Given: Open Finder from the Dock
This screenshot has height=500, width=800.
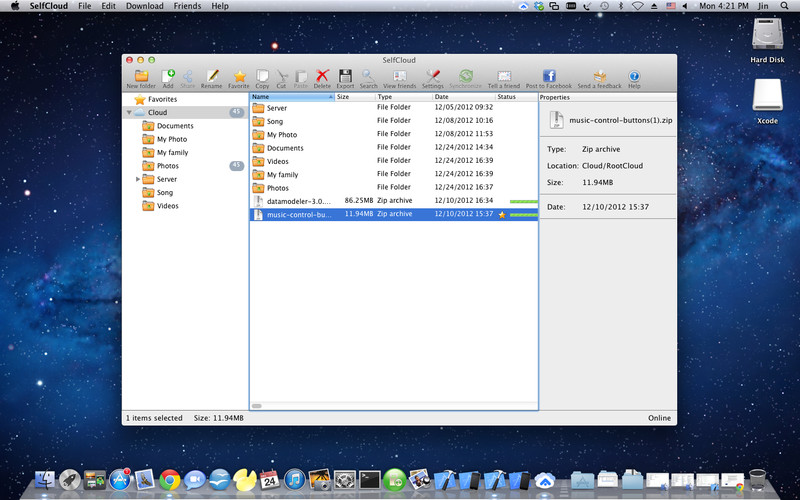Looking at the screenshot, I should (x=45, y=480).
